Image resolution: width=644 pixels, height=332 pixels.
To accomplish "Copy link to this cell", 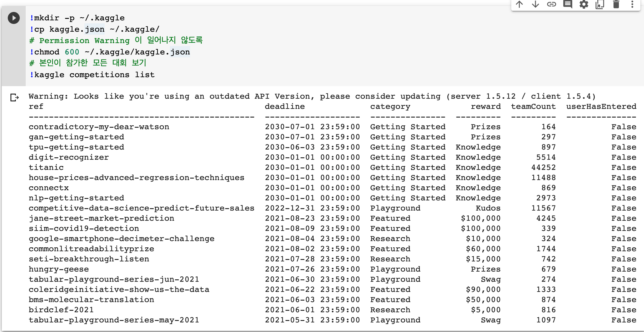I will point(551,4).
